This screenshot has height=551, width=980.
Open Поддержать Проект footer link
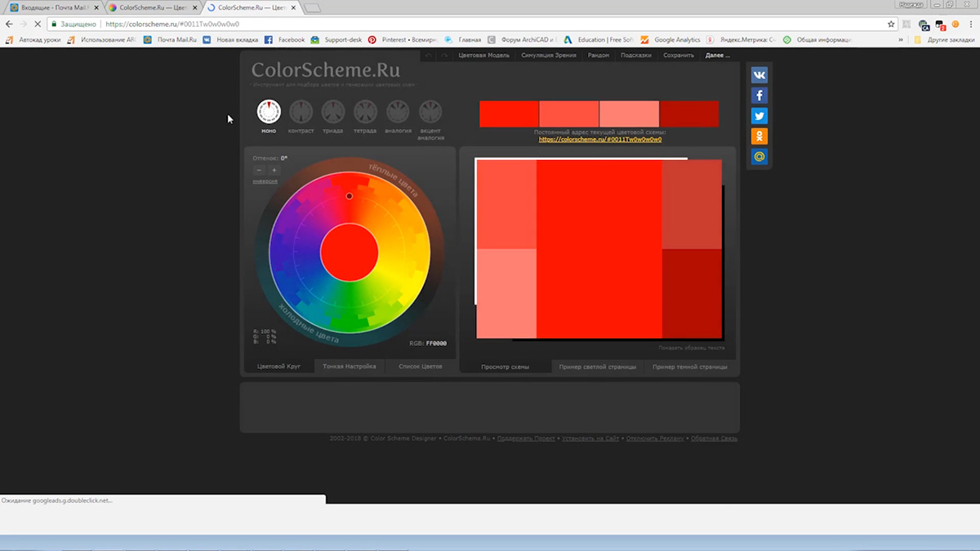[x=526, y=438]
